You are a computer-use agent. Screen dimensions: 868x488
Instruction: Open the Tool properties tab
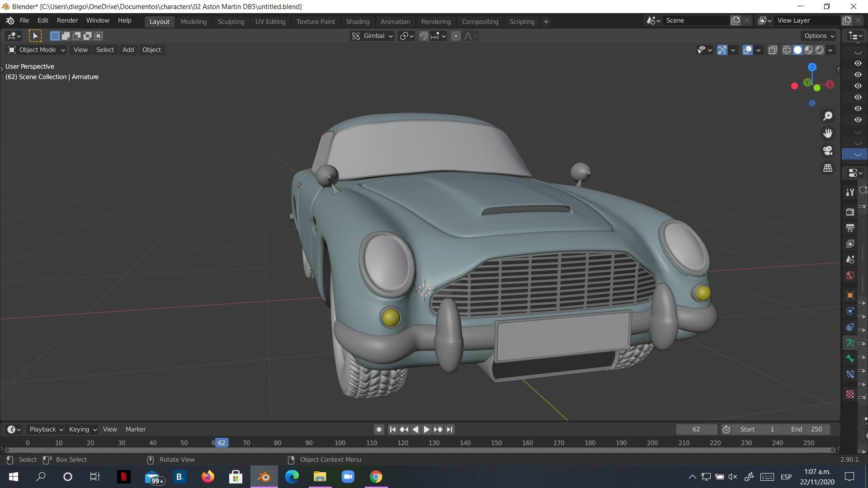point(850,192)
